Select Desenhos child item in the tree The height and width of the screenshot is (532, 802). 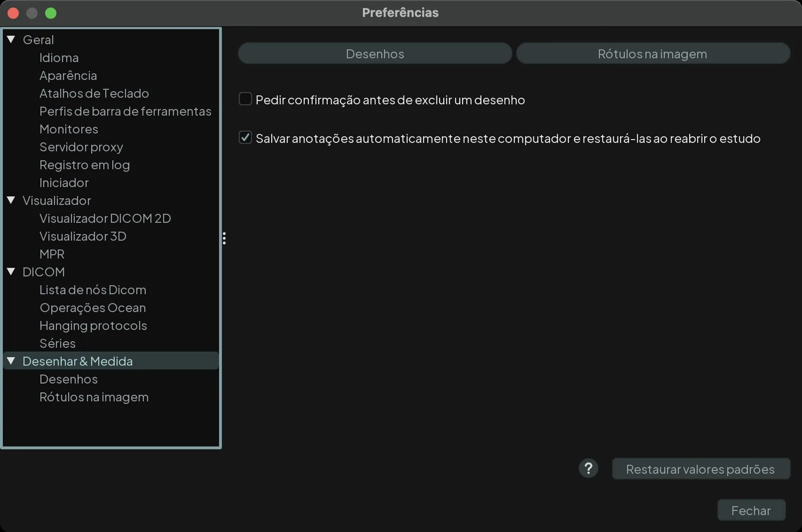click(x=69, y=379)
